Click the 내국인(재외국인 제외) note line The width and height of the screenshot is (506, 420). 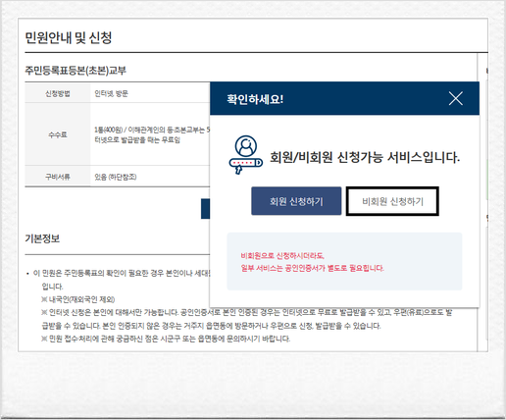78,299
